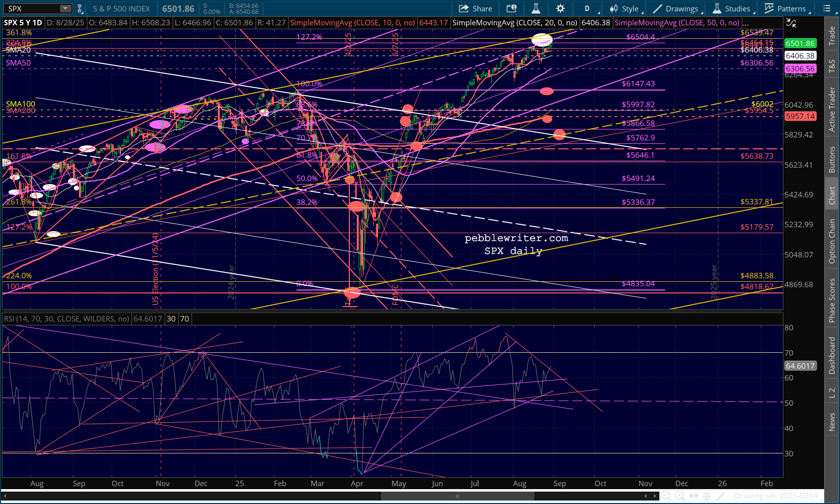Click the S & P 500 INDEX description
840x504 pixels.
122,8
